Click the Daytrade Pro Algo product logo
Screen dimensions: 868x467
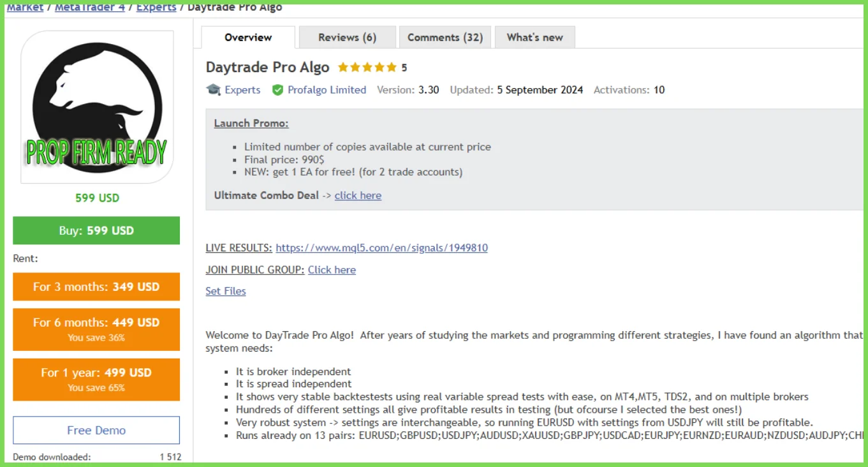(x=97, y=107)
